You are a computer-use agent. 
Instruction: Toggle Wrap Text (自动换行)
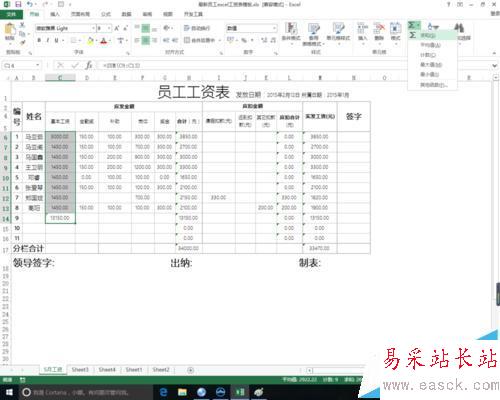(x=197, y=28)
